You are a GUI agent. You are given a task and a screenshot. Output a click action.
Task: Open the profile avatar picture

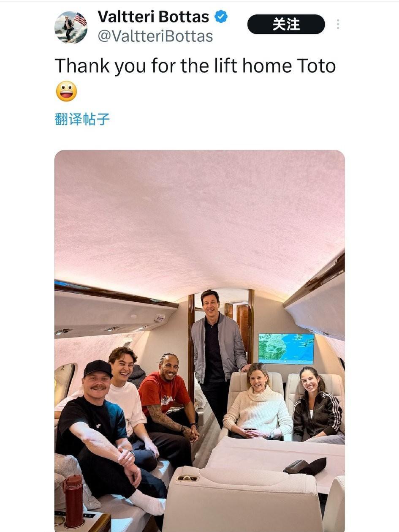(x=71, y=27)
